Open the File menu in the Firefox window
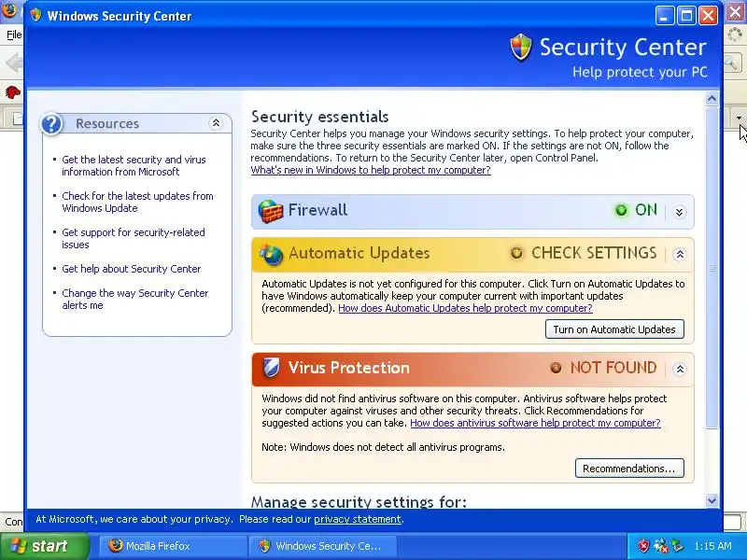 click(x=14, y=35)
